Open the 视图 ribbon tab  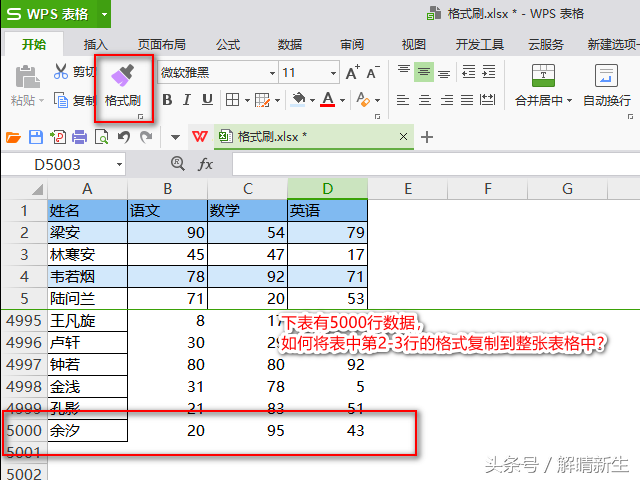point(413,44)
